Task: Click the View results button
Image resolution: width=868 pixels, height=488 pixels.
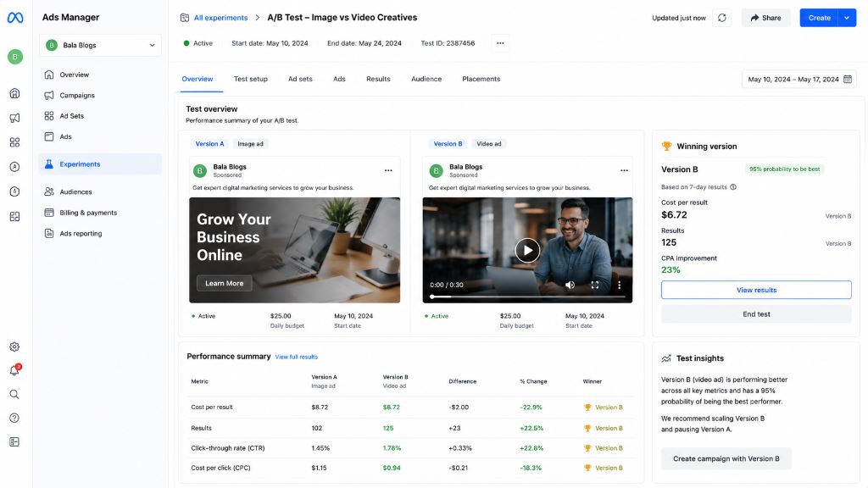Action: (x=756, y=290)
